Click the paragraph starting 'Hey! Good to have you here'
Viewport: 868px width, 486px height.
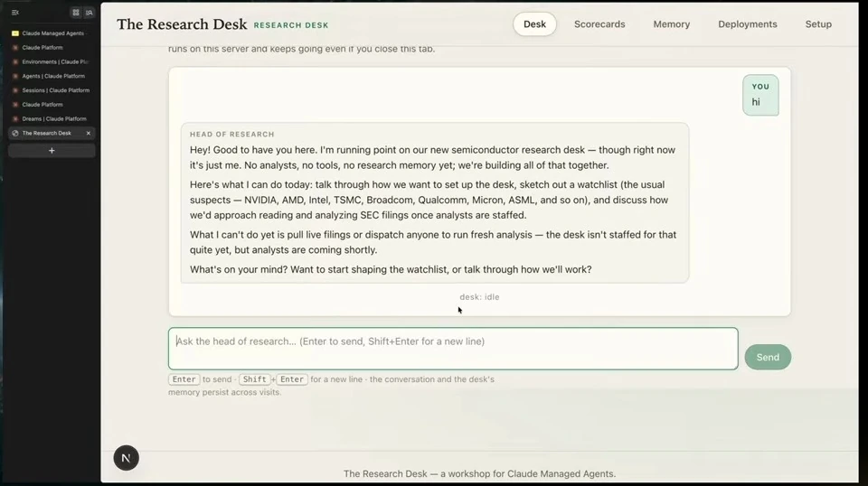coord(432,157)
